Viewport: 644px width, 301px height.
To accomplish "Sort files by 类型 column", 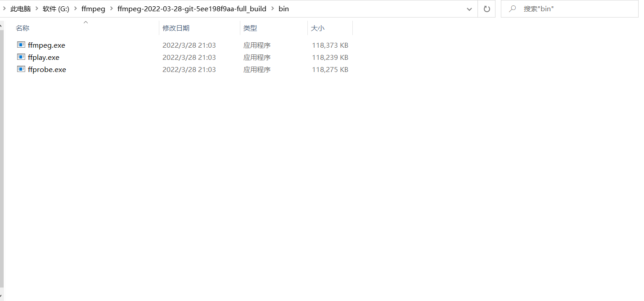I will [x=250, y=28].
